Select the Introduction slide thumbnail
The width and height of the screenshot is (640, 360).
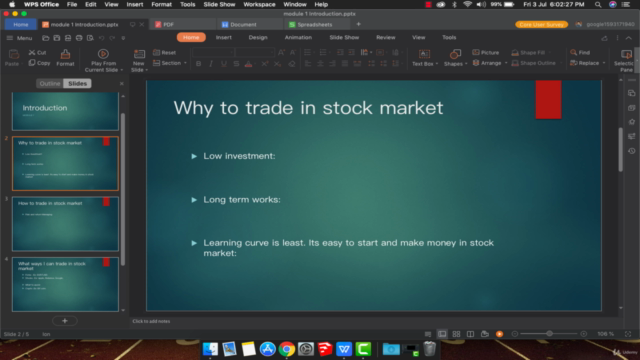click(65, 111)
